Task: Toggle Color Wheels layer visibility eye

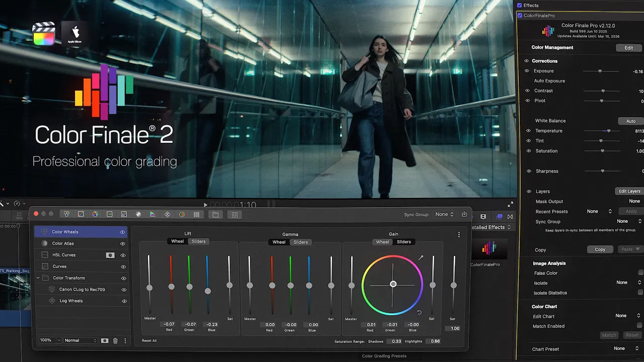Action: (x=122, y=232)
